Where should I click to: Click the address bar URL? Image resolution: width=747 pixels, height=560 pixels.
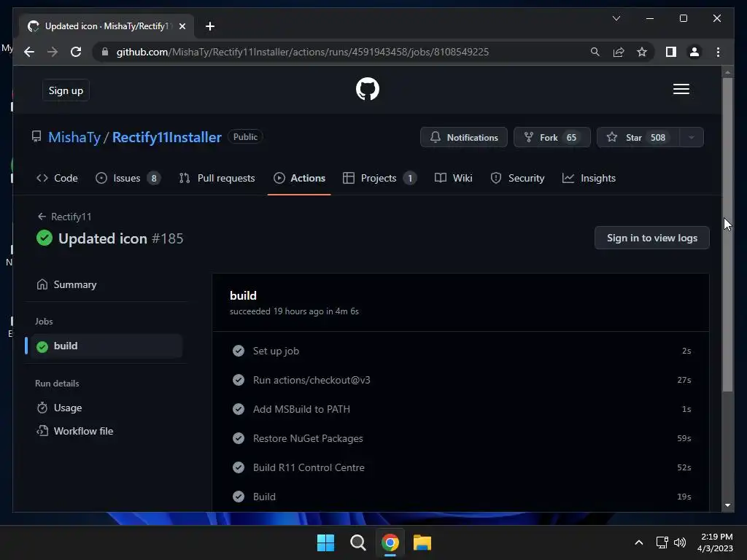[303, 52]
